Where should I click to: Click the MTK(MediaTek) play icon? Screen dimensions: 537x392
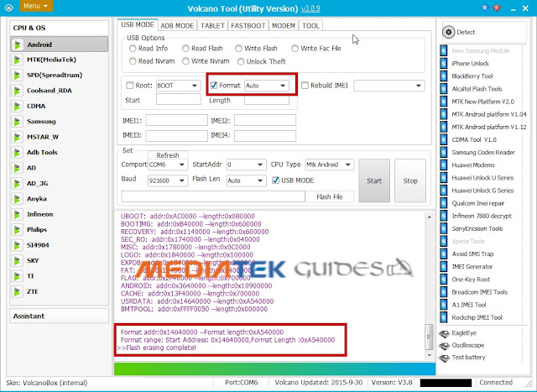17,60
